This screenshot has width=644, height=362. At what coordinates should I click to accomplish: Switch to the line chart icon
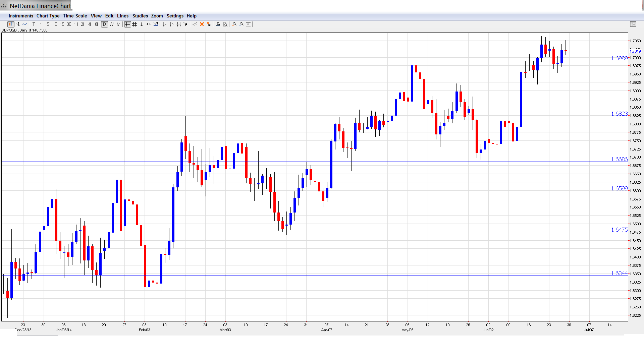point(25,24)
